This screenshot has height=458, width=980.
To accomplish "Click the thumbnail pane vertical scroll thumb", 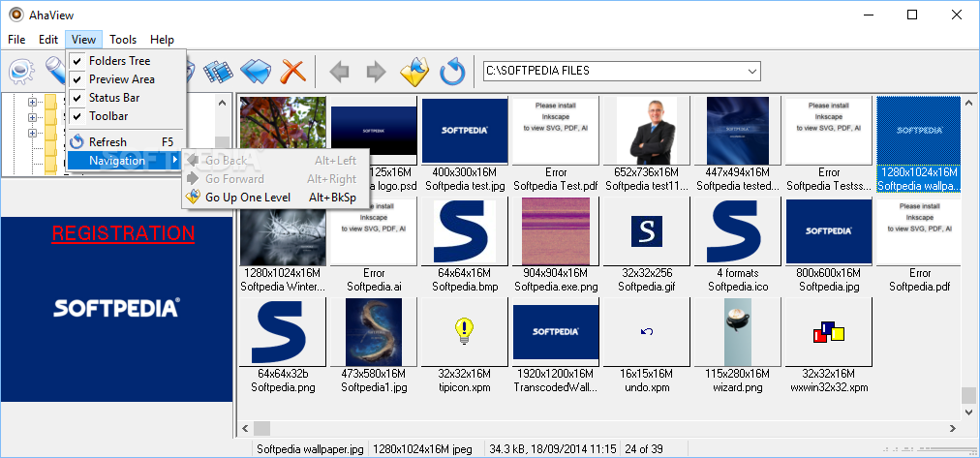I will coord(968,395).
